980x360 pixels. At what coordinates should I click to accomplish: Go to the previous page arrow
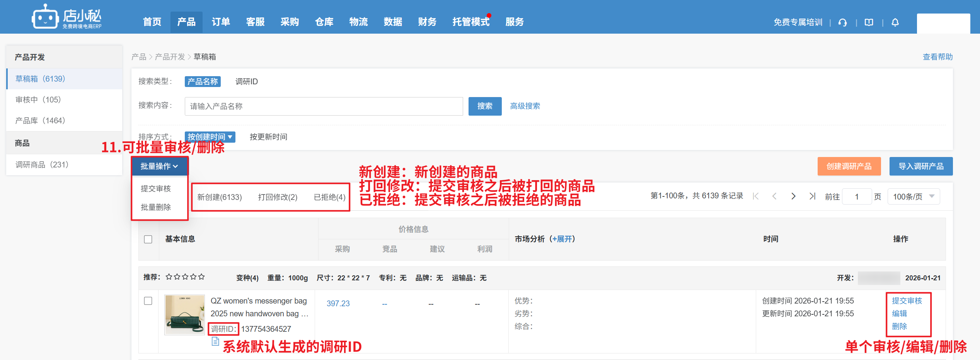click(774, 196)
